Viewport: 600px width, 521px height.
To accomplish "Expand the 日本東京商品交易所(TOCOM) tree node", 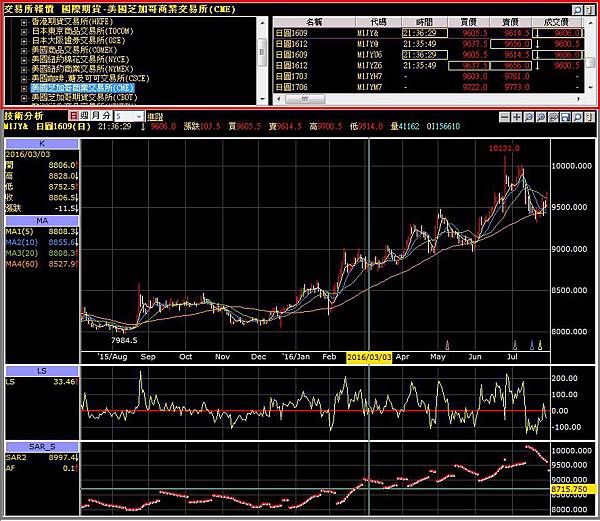I will click(24, 32).
